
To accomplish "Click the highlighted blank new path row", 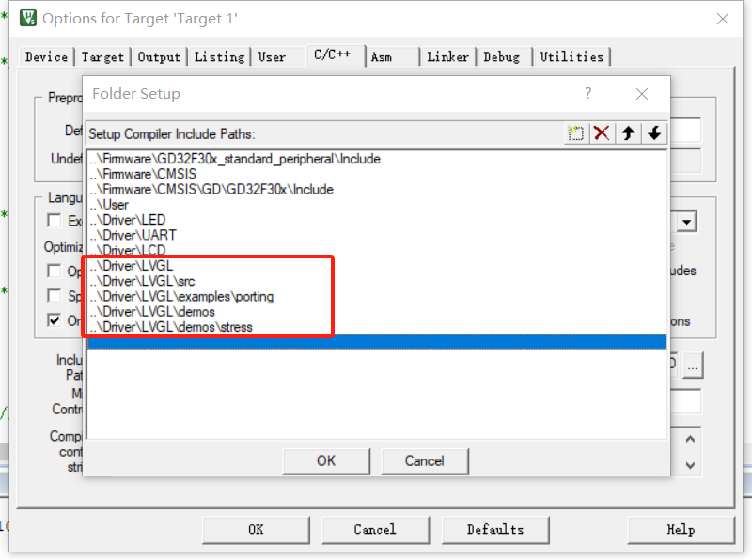I will [377, 342].
